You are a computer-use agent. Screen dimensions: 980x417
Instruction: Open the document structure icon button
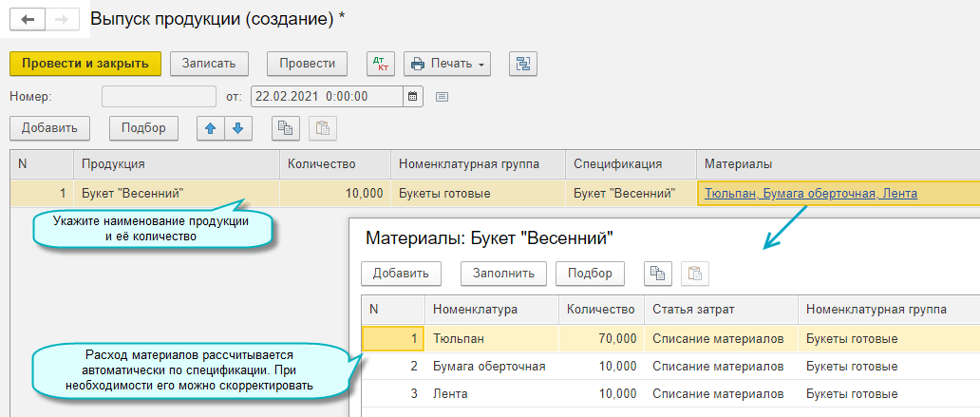(x=522, y=64)
